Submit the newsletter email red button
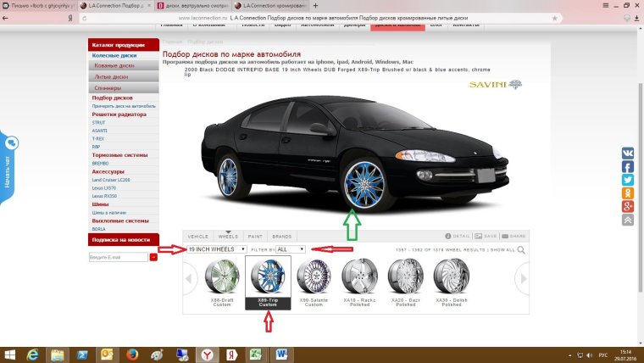The width and height of the screenshot is (644, 363). pyautogui.click(x=153, y=257)
